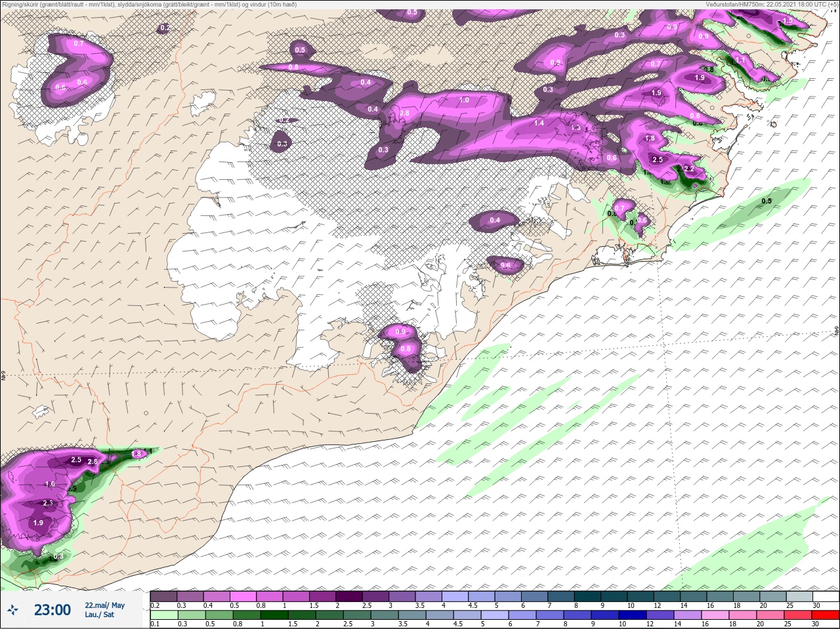Screen dimensions: 840x629
Task: Click the 4.5 label under the lower legend row
Action: [459, 624]
